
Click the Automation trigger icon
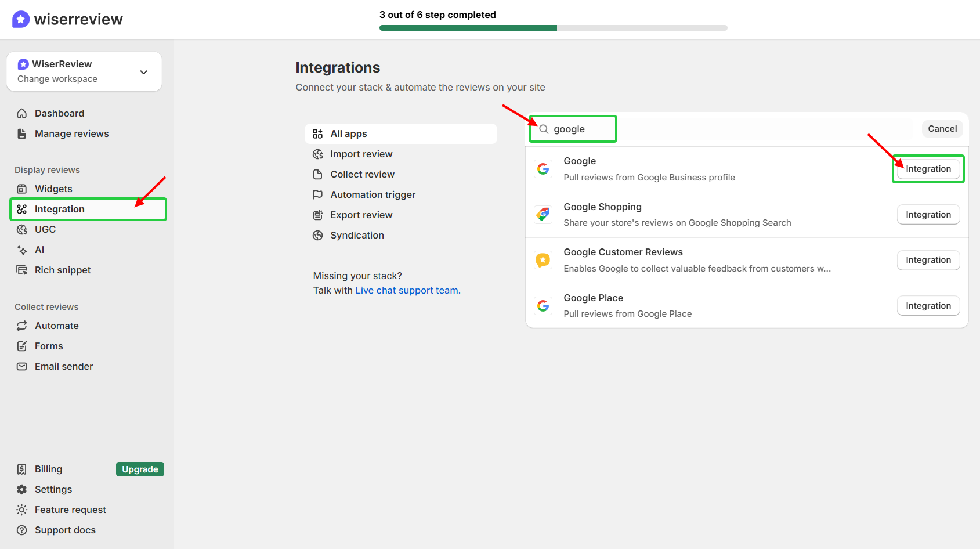click(x=318, y=194)
